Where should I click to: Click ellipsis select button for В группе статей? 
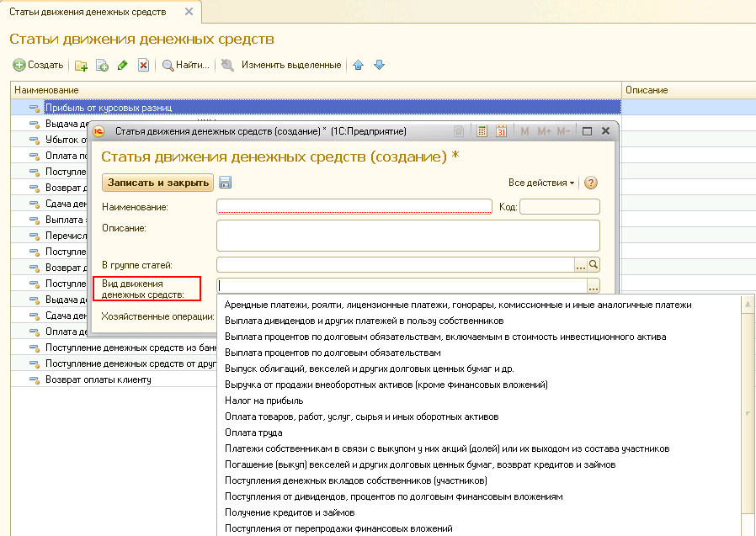(581, 265)
